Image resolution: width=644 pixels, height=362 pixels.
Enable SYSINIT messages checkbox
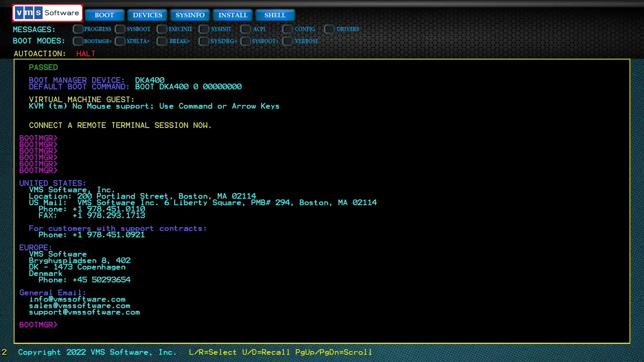pyautogui.click(x=204, y=29)
